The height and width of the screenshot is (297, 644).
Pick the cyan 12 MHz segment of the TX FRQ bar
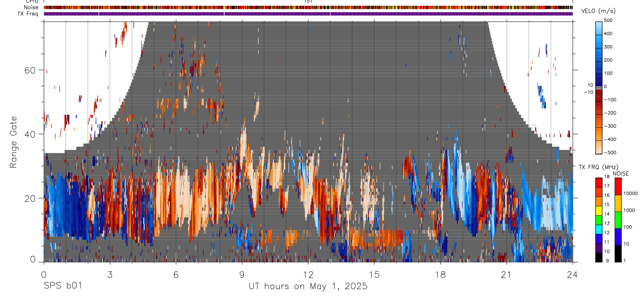tap(599, 229)
